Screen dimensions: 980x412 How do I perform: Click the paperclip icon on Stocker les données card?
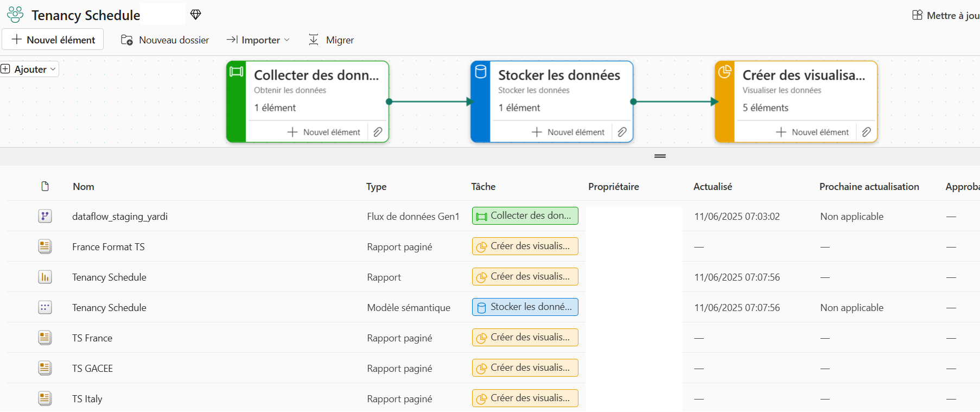tap(622, 132)
